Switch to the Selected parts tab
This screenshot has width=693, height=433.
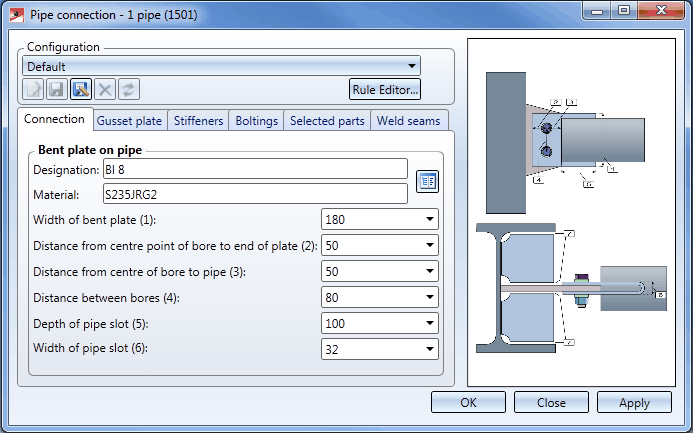(327, 121)
